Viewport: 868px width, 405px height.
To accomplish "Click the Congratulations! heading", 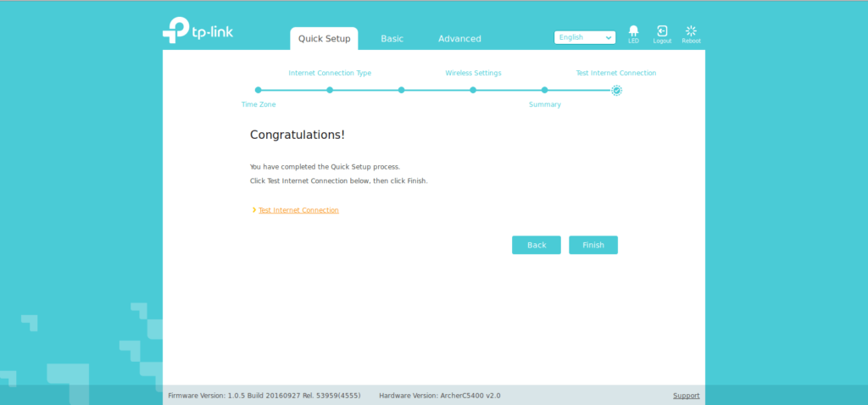I will click(x=297, y=135).
